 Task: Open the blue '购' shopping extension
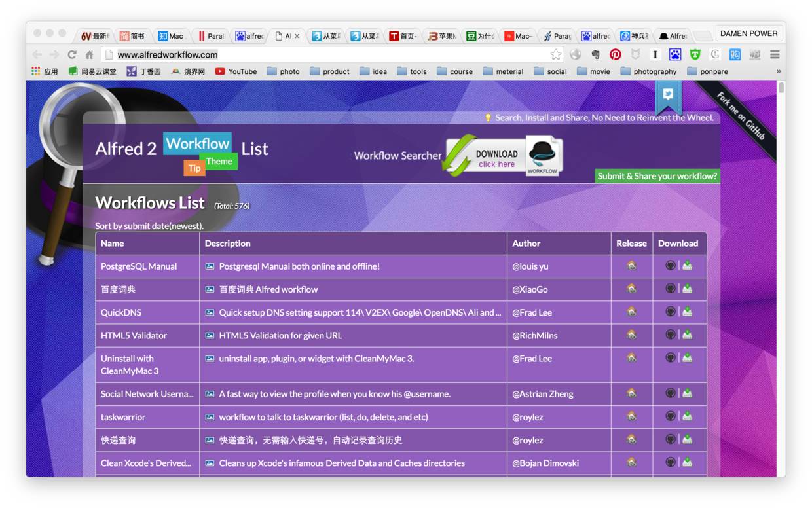(735, 54)
